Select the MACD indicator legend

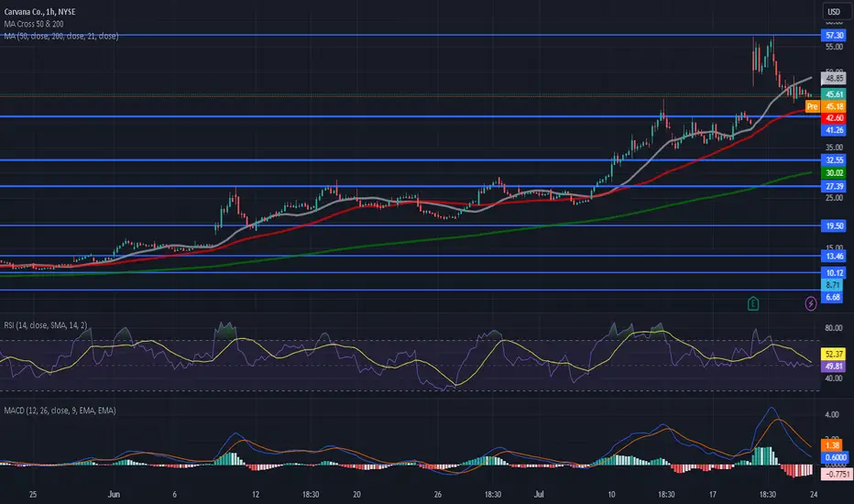(60, 411)
